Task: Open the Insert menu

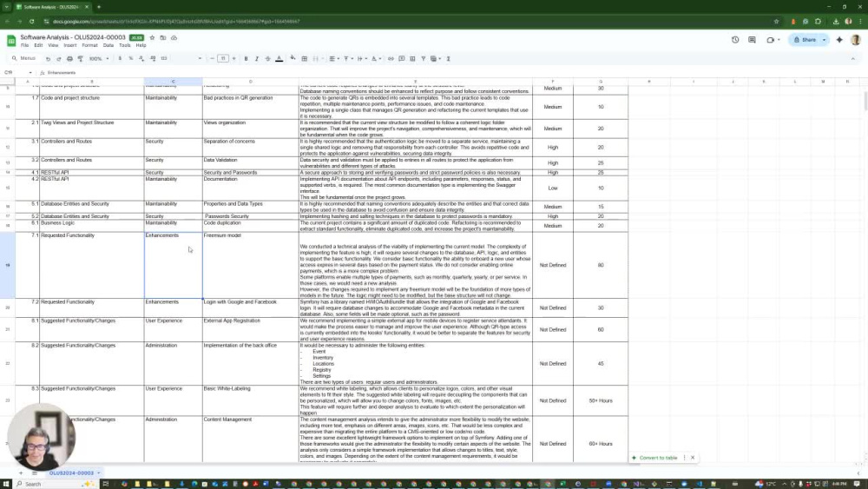Action: [x=70, y=45]
